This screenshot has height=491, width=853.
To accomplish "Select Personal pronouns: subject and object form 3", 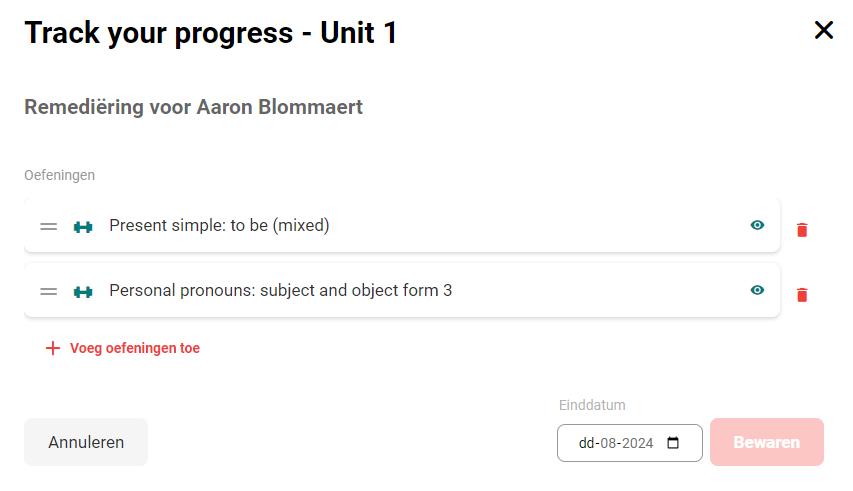I will point(402,290).
